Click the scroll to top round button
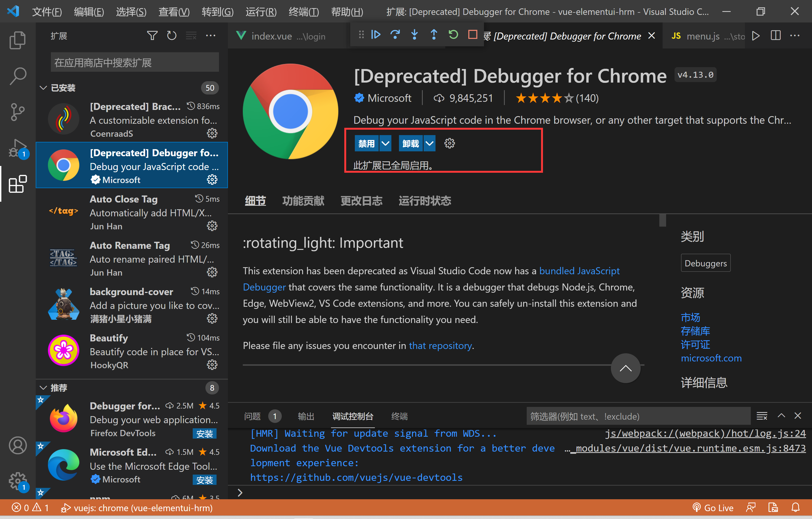The image size is (812, 519). [x=626, y=368]
